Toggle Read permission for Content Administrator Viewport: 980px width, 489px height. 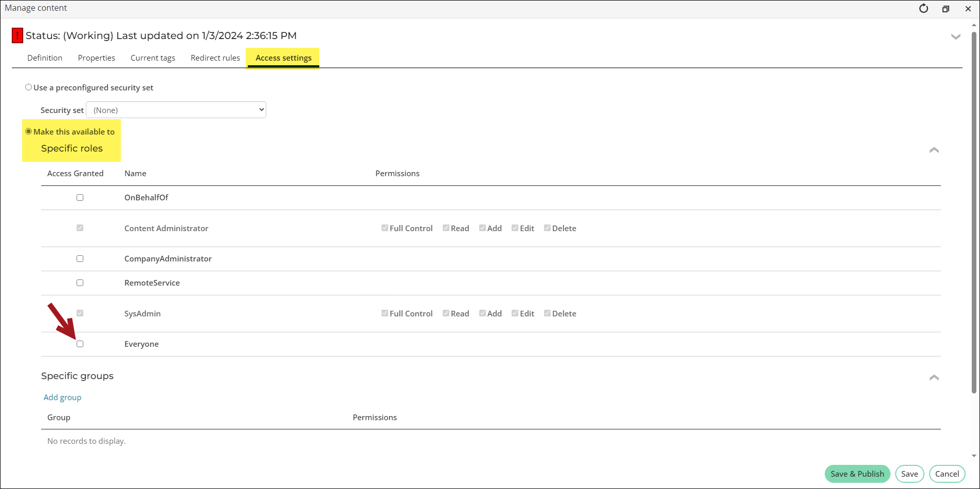pos(446,228)
